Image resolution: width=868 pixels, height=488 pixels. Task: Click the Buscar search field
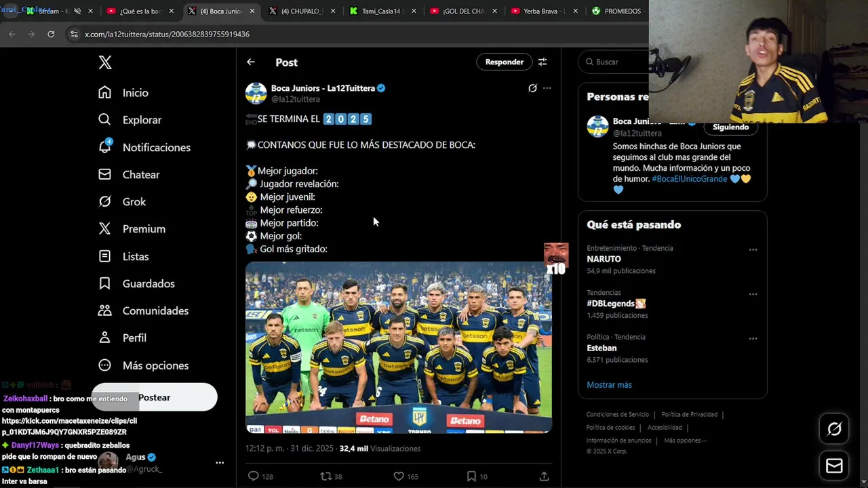coord(614,62)
